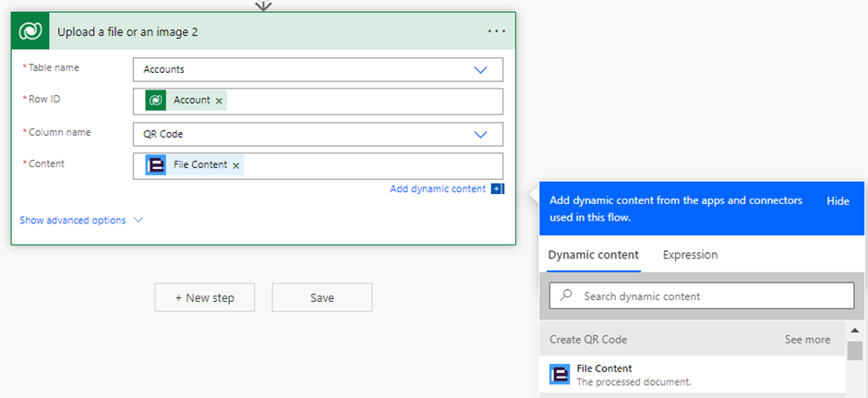Expand Show advanced options
Viewport: 868px width, 398px height.
[81, 221]
